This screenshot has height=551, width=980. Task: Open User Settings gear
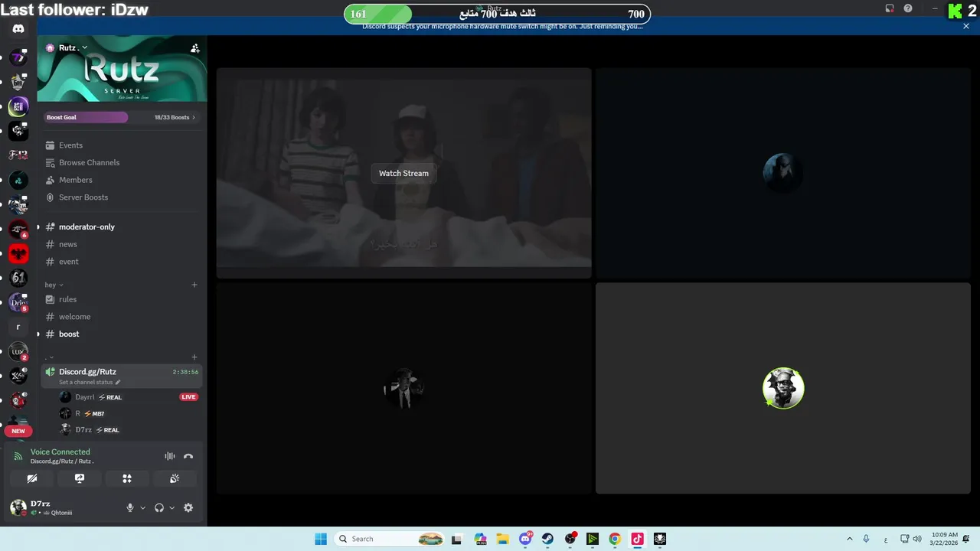click(188, 507)
